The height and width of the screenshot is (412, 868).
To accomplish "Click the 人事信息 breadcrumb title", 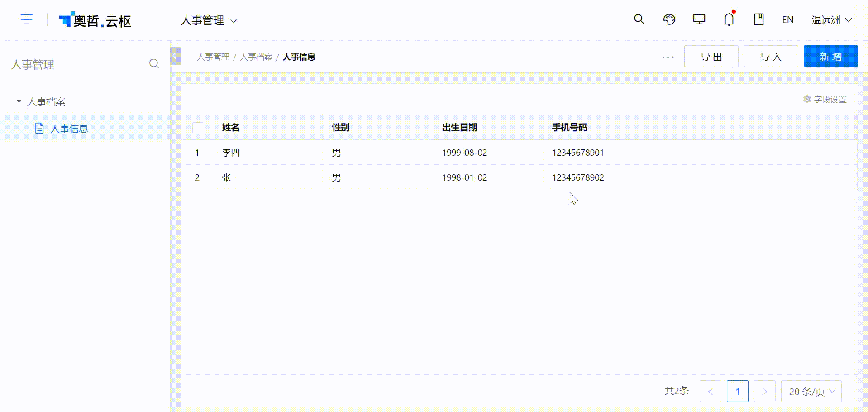I will [299, 57].
